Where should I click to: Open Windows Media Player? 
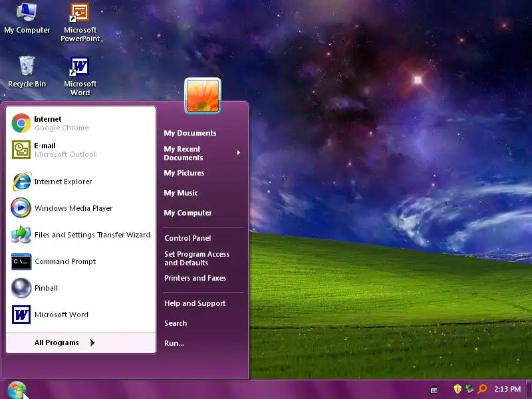pyautogui.click(x=80, y=208)
